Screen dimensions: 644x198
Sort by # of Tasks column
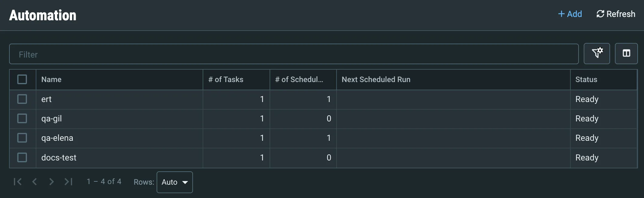226,79
